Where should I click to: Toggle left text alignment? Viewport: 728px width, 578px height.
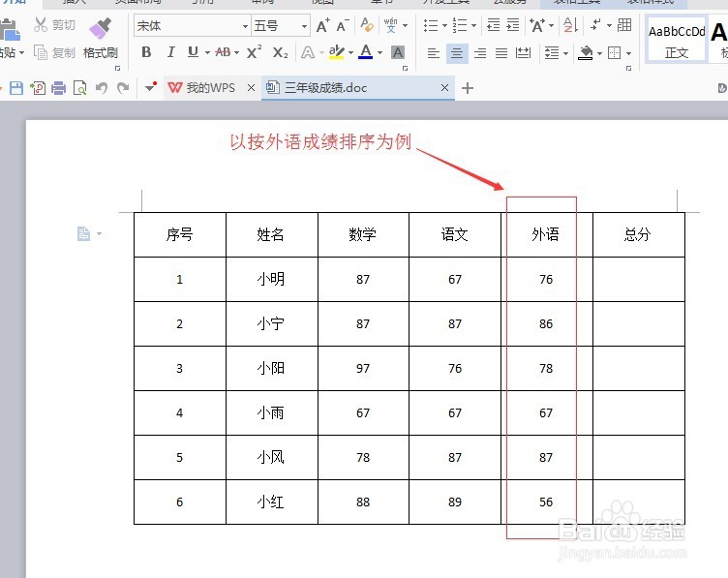coord(433,53)
